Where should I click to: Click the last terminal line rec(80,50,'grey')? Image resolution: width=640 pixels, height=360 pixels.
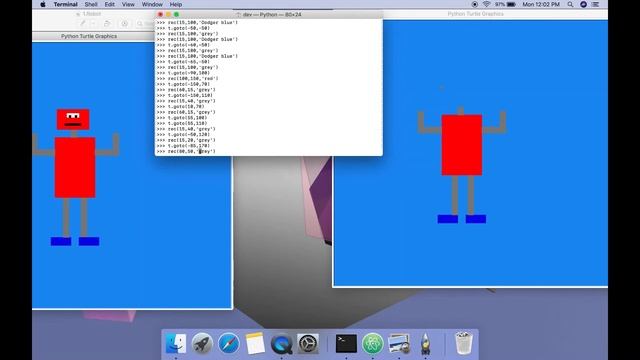(191, 151)
